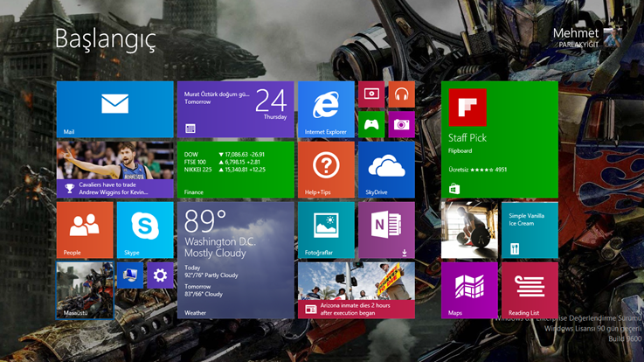Launch Internet Explorer from its tile

pos(326,110)
